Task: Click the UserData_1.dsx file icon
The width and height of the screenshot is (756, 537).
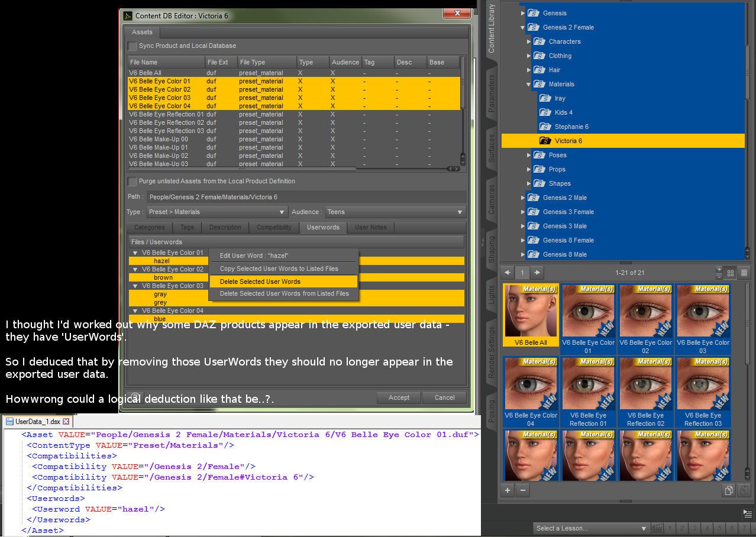Action: tap(10, 422)
